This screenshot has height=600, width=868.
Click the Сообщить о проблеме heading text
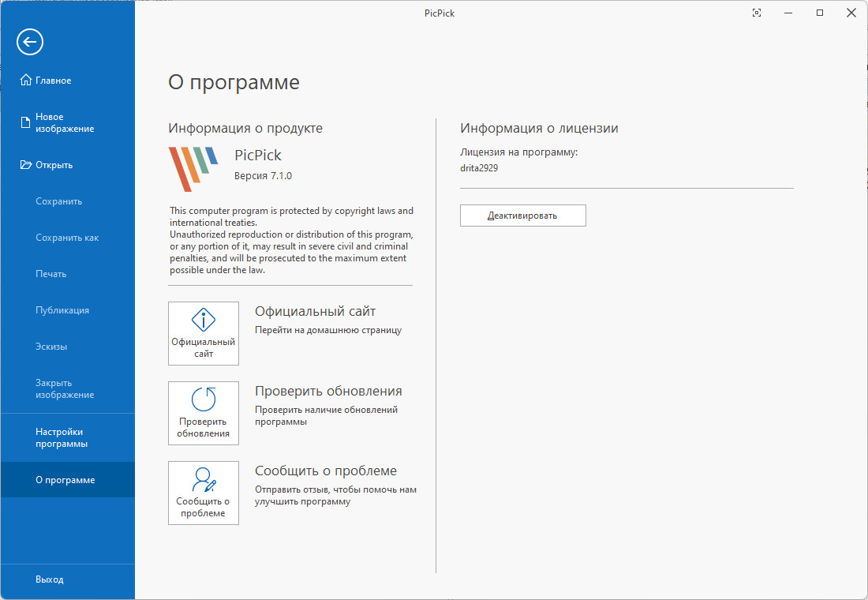[325, 471]
